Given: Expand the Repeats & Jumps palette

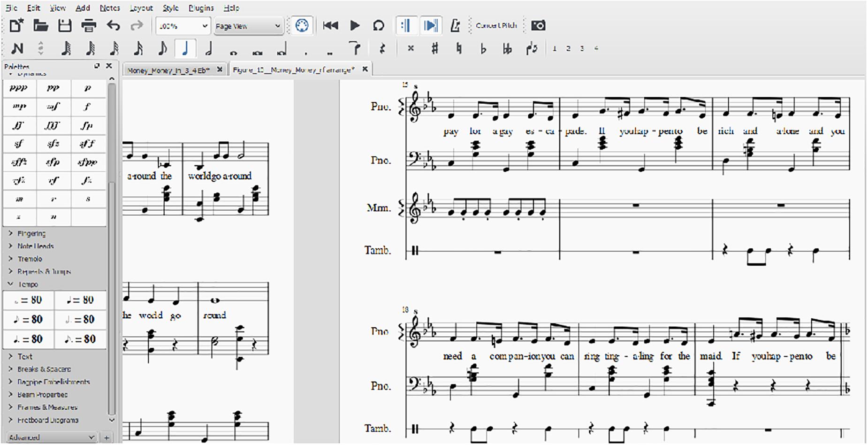Looking at the screenshot, I should [44, 271].
